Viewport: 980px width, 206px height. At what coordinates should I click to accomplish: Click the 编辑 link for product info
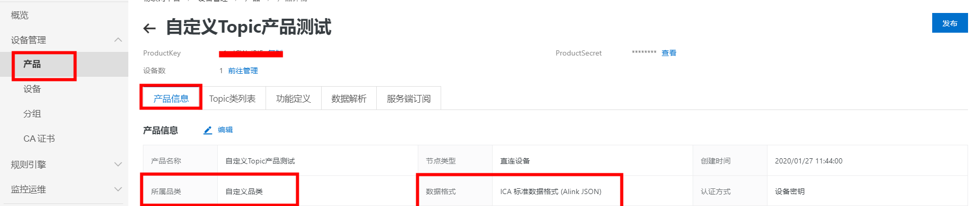tap(225, 130)
